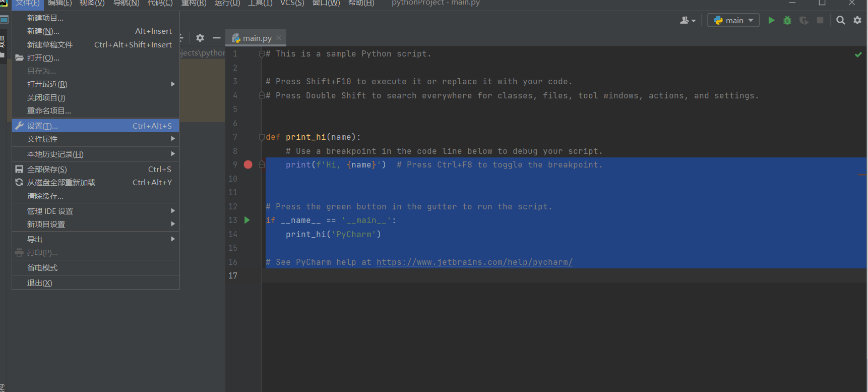
Task: Start debugging with the bug icon
Action: [x=787, y=20]
